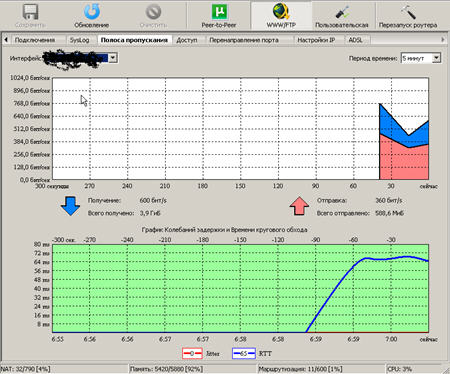Click the 3,9 ГиБ total received value
Image resolution: width=450 pixels, height=374 pixels.
(150, 213)
